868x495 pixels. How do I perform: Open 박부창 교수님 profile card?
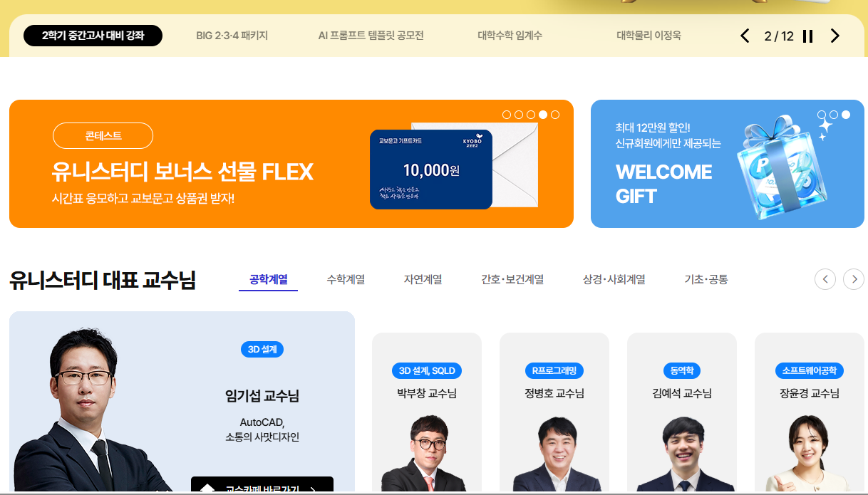click(427, 413)
